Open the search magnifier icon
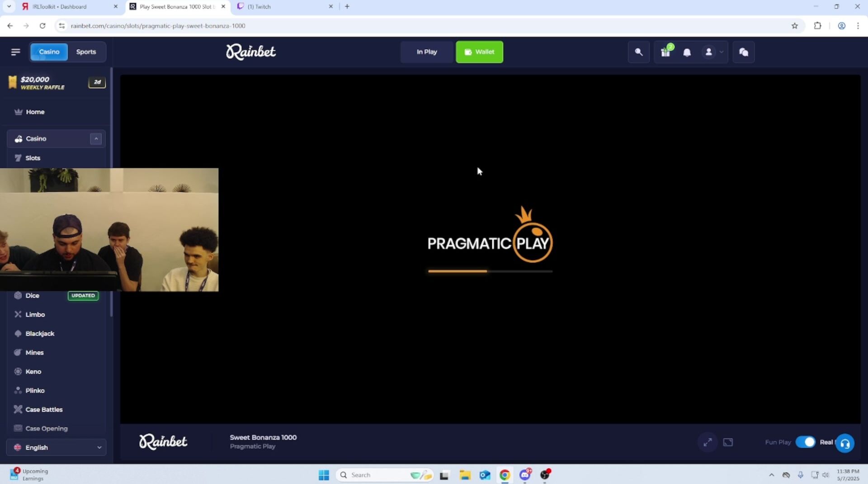 point(639,52)
